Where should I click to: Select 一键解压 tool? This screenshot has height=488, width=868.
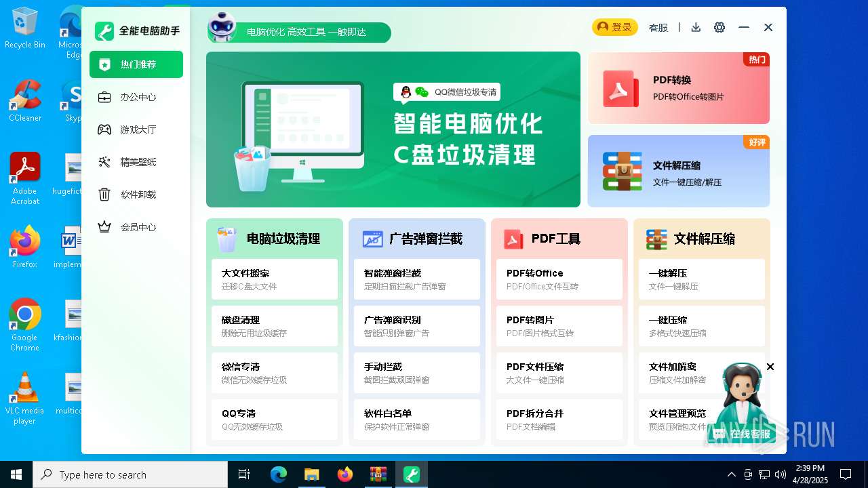click(x=702, y=279)
